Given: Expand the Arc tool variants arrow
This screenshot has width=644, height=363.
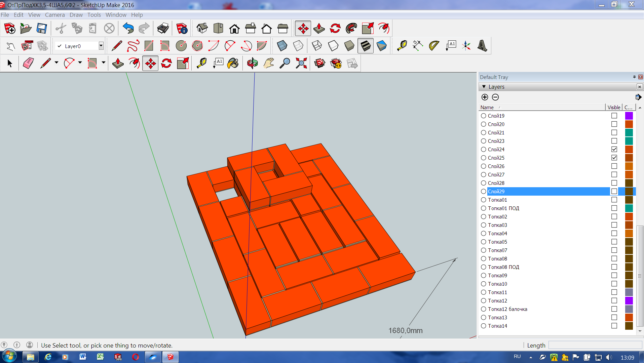Looking at the screenshot, I should pos(80,63).
